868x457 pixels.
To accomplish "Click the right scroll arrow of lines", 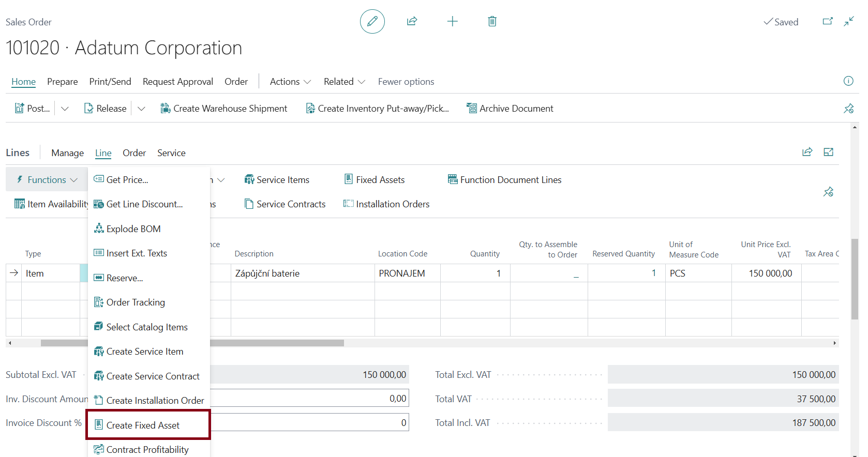I will click(x=834, y=343).
